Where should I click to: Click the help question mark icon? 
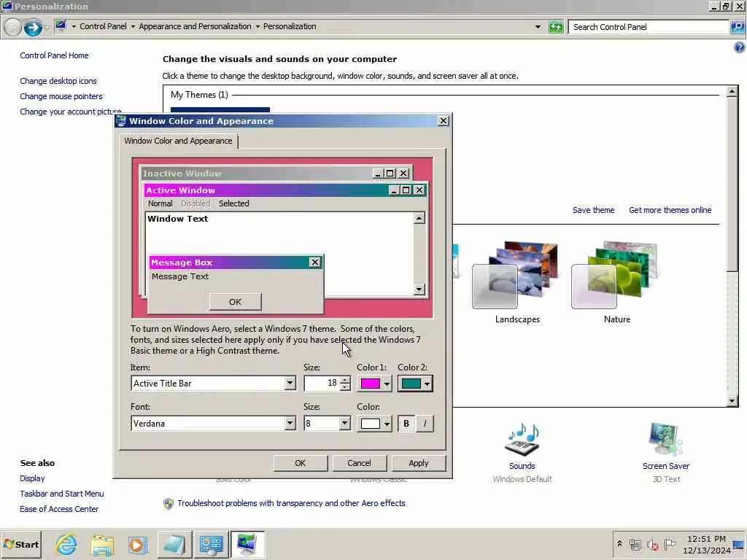(x=739, y=47)
